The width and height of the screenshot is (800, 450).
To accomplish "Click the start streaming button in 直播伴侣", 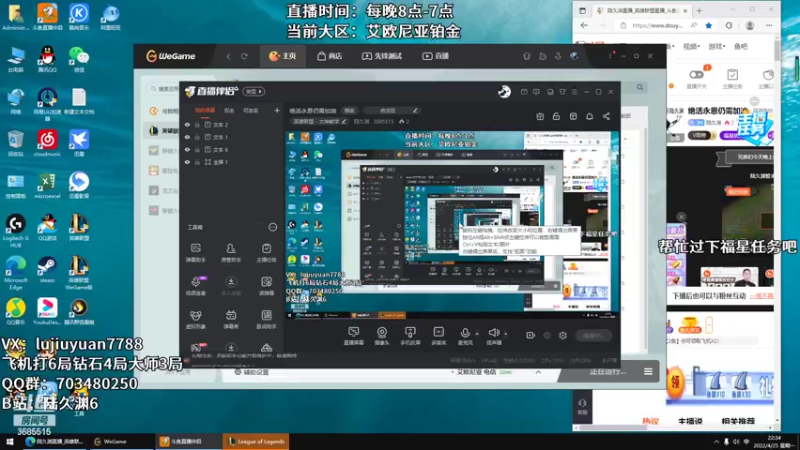I will (593, 335).
